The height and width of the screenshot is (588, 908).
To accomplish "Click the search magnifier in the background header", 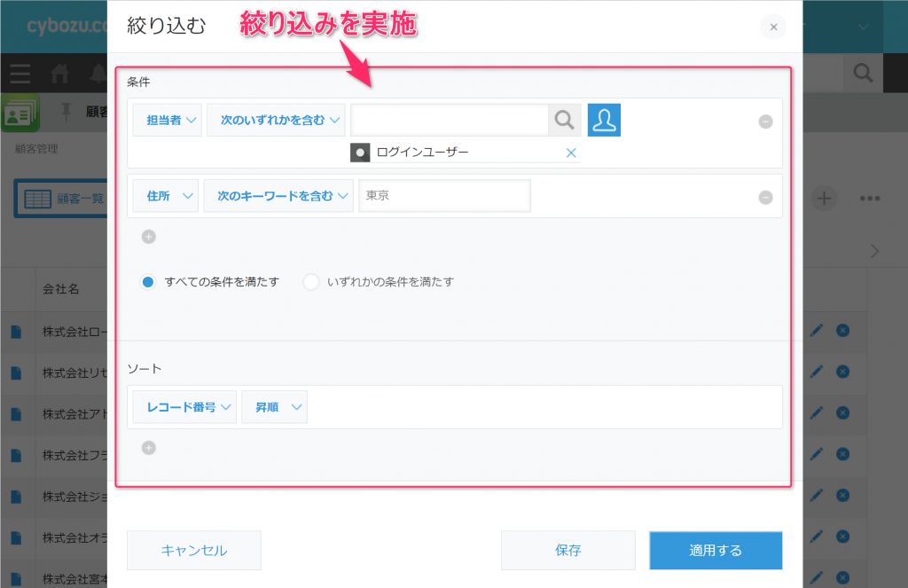I will pyautogui.click(x=863, y=73).
